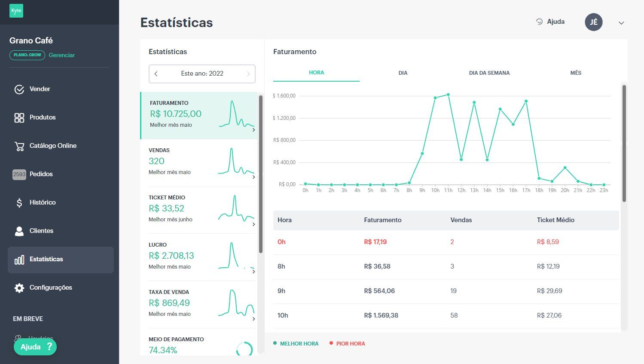Image resolution: width=644 pixels, height=364 pixels.
Task: Expand the Ticket Médio card arrow
Action: 253,224
